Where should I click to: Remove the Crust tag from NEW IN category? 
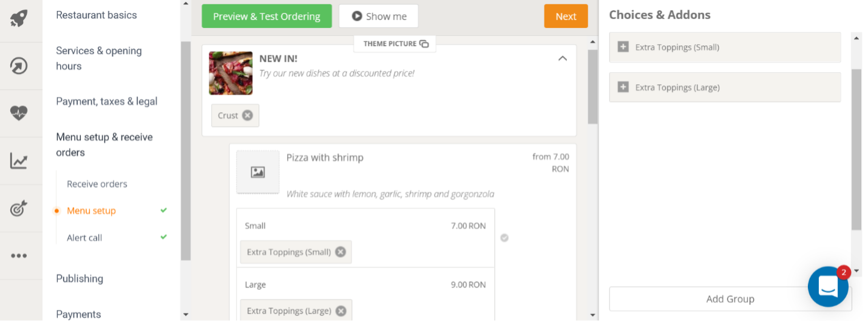point(248,115)
